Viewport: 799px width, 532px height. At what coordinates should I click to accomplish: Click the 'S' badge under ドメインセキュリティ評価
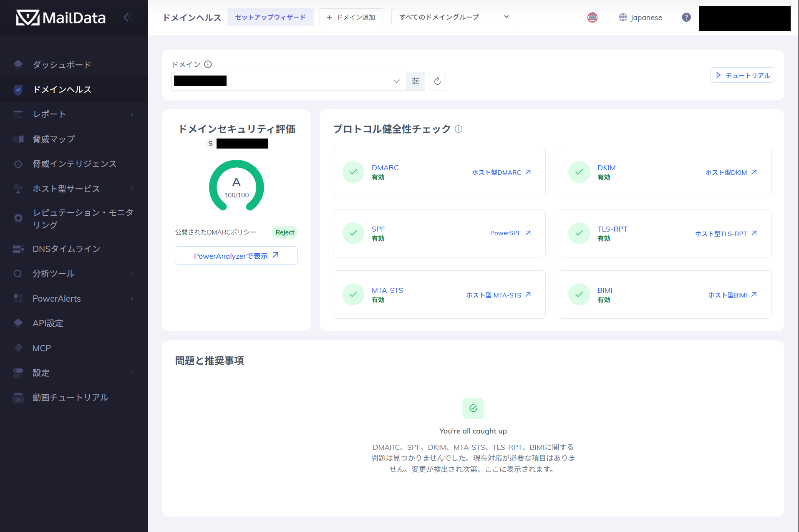pyautogui.click(x=210, y=144)
